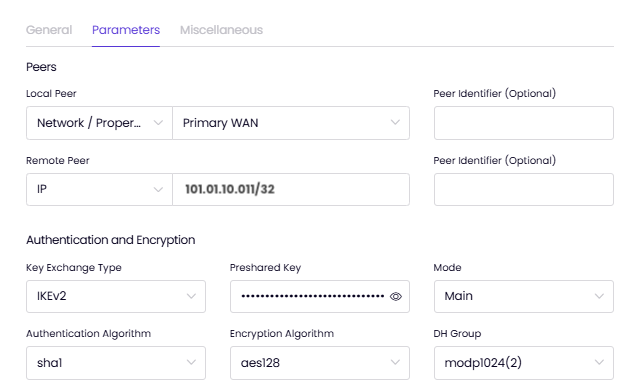Switch to the Miscellaneous tab
Viewport: 637px width, 392px height.
(221, 30)
